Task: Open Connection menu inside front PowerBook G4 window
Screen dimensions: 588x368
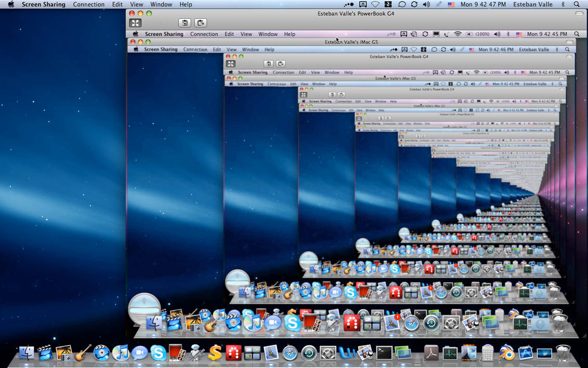Action: [204, 34]
